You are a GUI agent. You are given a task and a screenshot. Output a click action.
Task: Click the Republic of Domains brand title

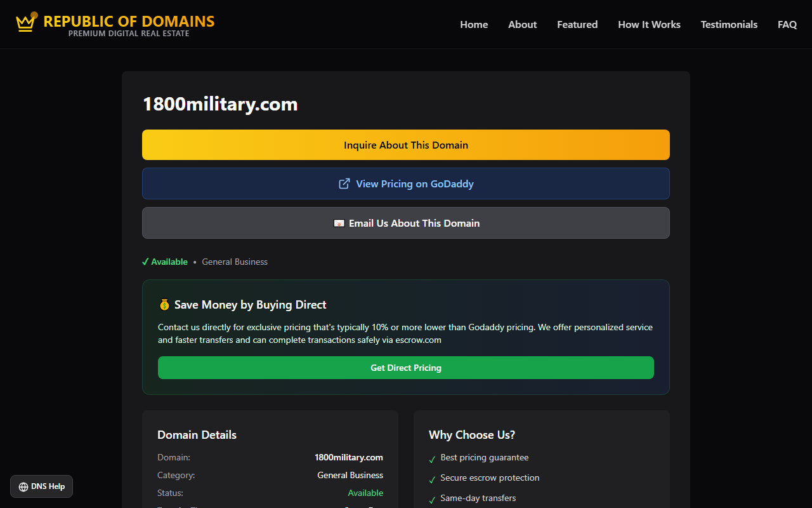(x=129, y=21)
